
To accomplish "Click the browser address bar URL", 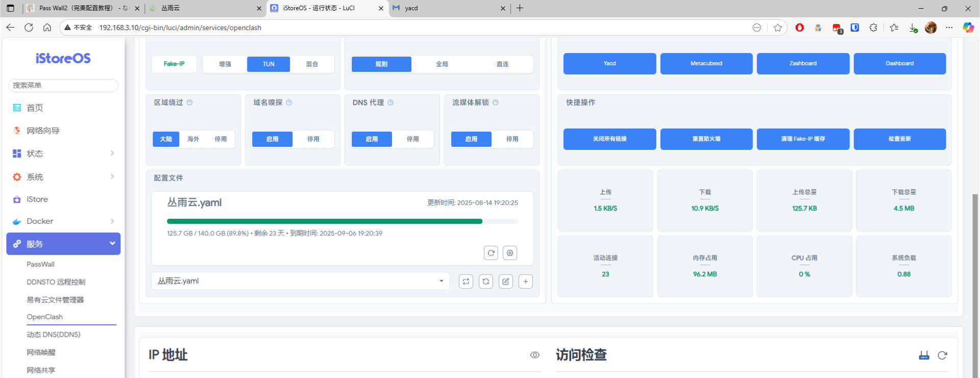I will click(x=180, y=28).
